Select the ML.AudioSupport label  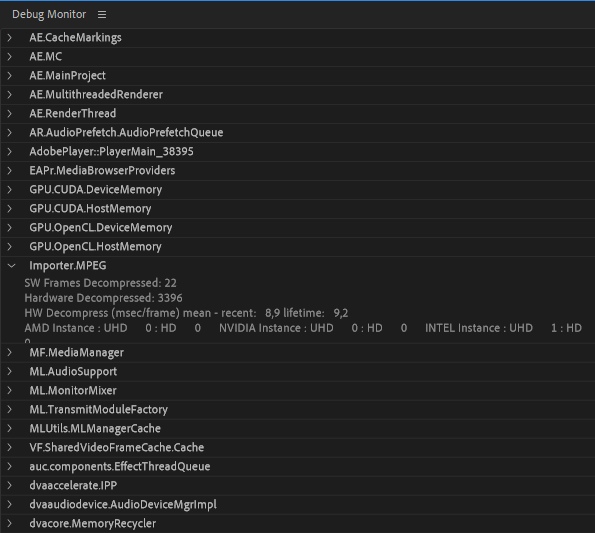click(73, 371)
